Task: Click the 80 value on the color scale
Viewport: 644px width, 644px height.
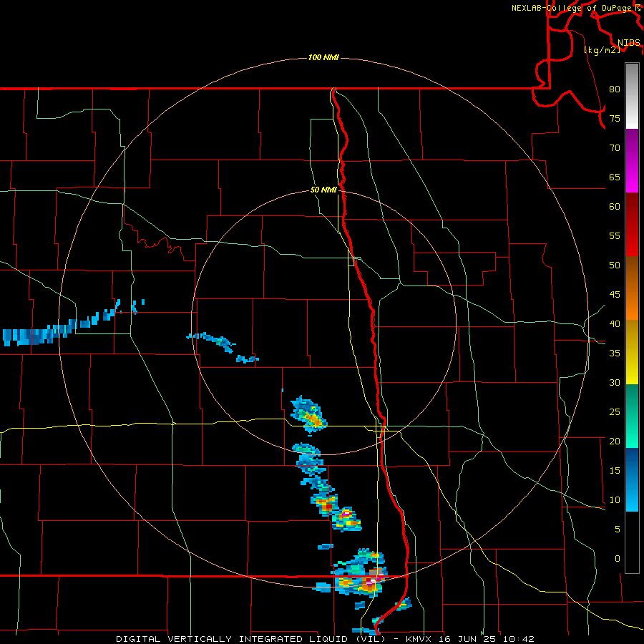Action: pyautogui.click(x=615, y=89)
